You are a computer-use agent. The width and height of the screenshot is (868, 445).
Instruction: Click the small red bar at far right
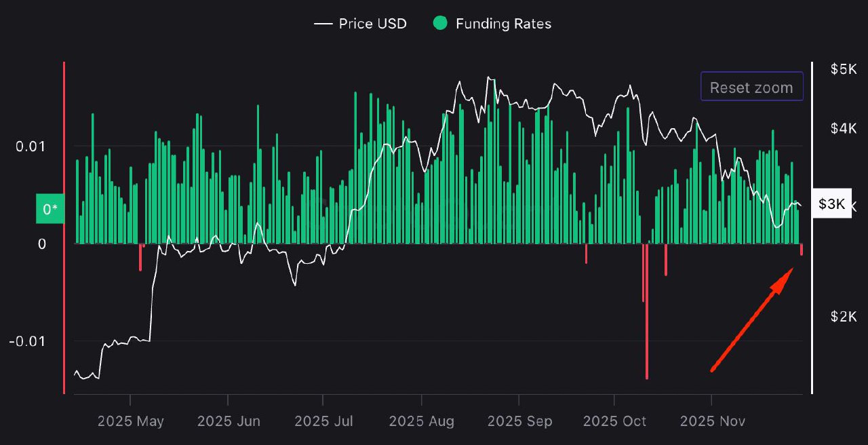[802, 250]
